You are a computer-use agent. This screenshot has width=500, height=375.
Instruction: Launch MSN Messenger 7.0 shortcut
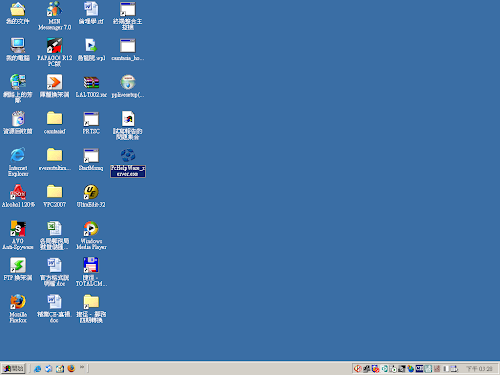pos(54,9)
